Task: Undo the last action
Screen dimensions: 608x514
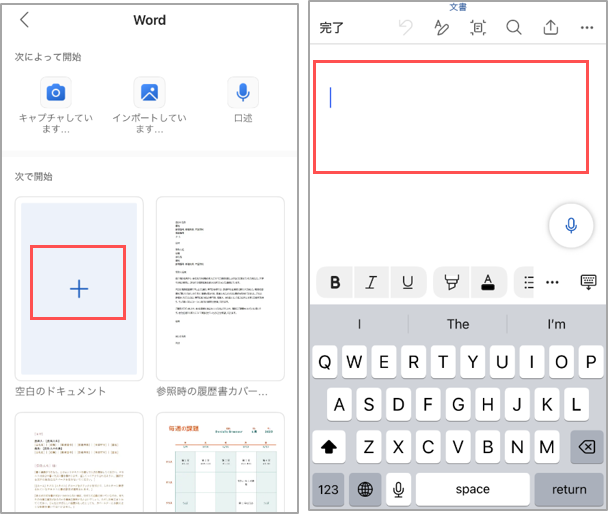Action: click(406, 28)
